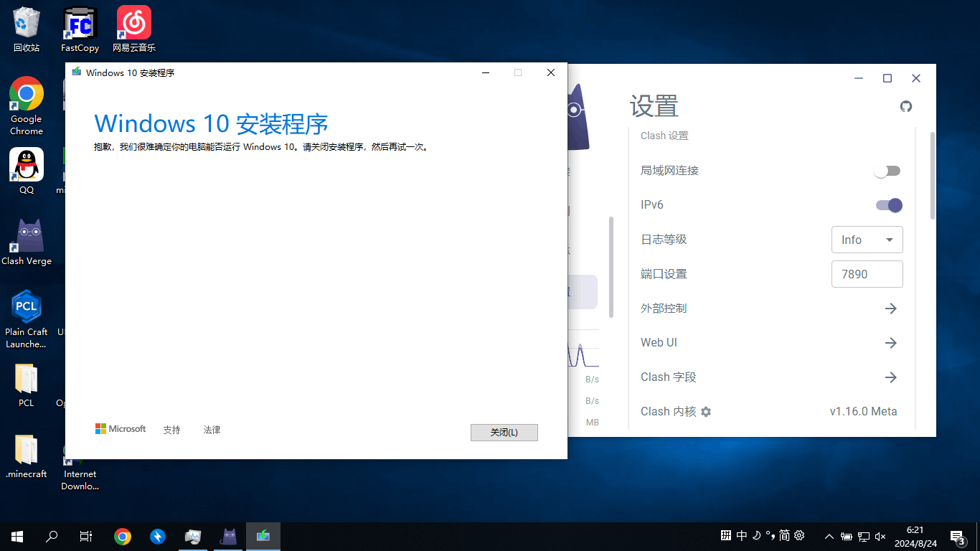Click the blue lightning taskbar icon
Viewport: 980px width, 551px height.
click(x=158, y=537)
